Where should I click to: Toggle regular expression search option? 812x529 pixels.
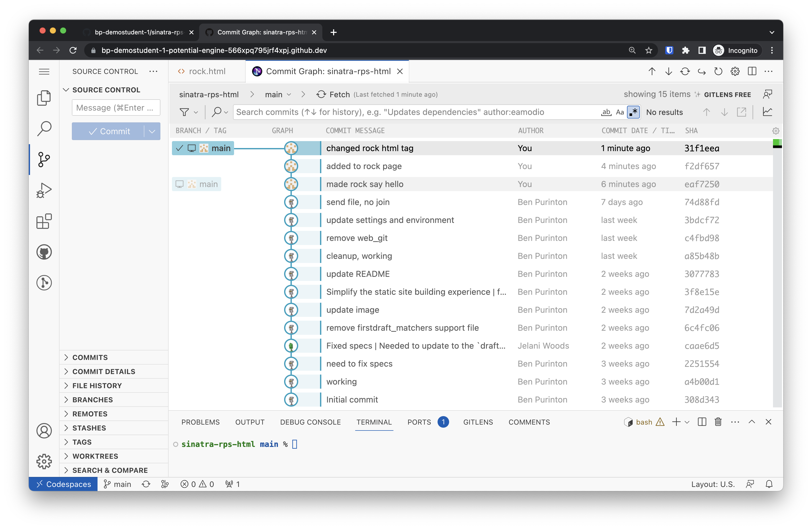[633, 112]
